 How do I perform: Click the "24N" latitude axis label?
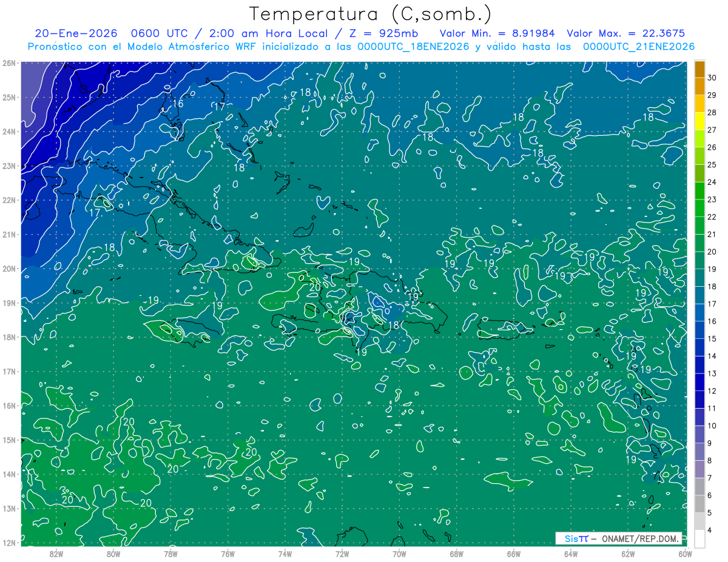pyautogui.click(x=9, y=132)
